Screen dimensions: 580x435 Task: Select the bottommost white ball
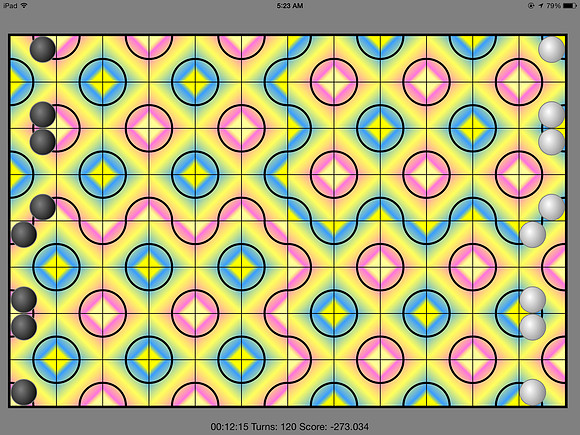click(533, 392)
